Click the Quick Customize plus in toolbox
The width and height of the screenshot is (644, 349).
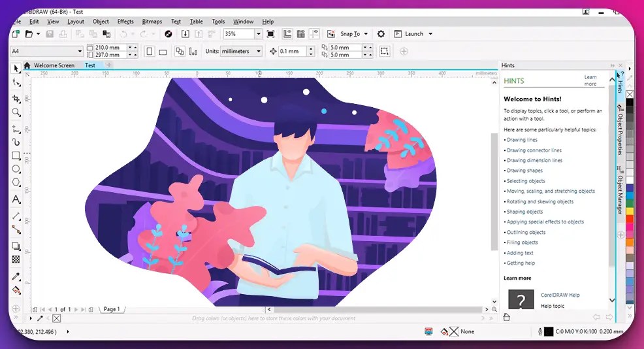pos(16,308)
